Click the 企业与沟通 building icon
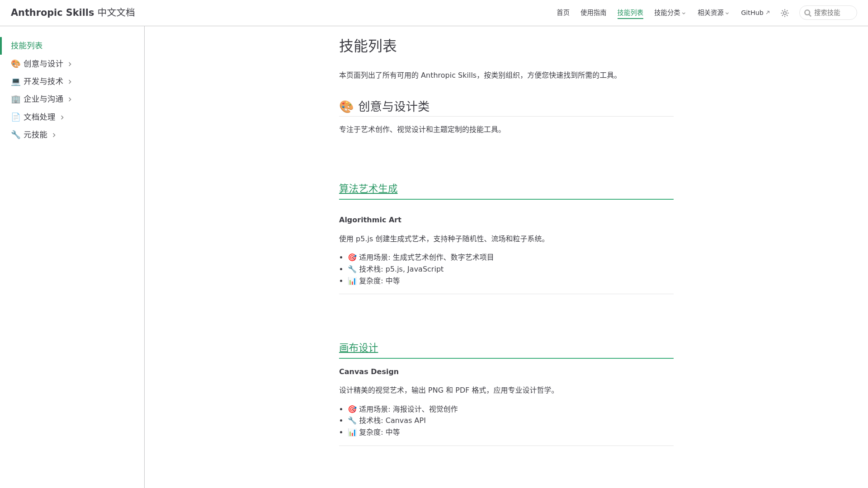The width and height of the screenshot is (868, 488). [x=15, y=99]
